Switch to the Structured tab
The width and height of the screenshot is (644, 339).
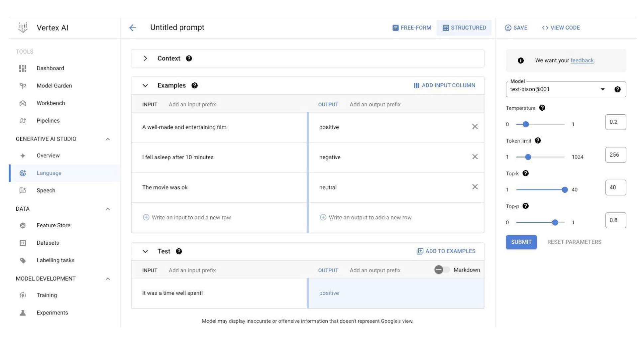(464, 28)
